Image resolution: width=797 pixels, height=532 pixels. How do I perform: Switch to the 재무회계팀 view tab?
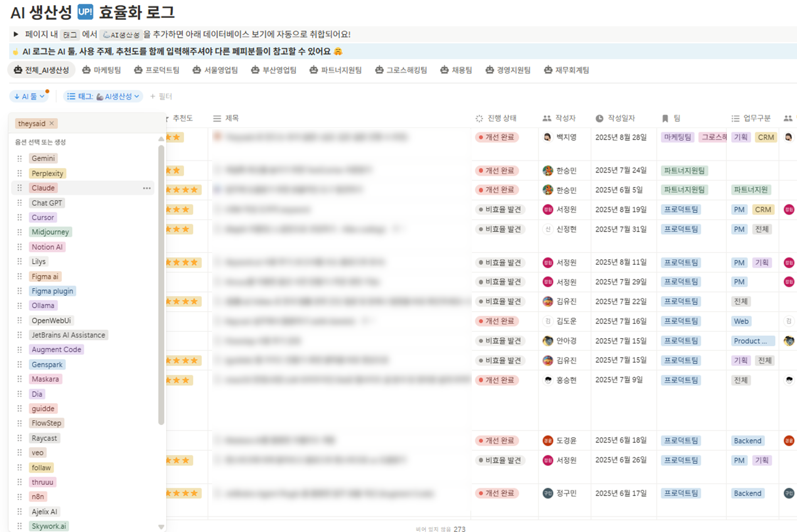(567, 70)
